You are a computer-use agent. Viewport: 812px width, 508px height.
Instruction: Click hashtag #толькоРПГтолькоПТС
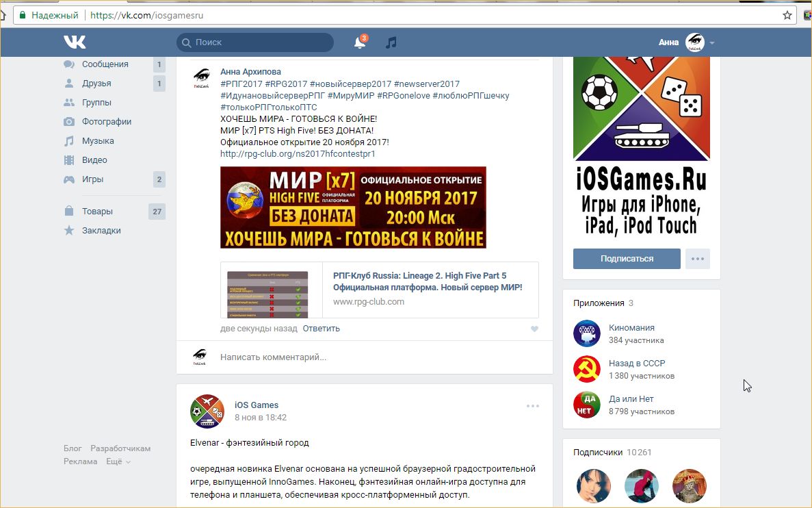click(268, 107)
